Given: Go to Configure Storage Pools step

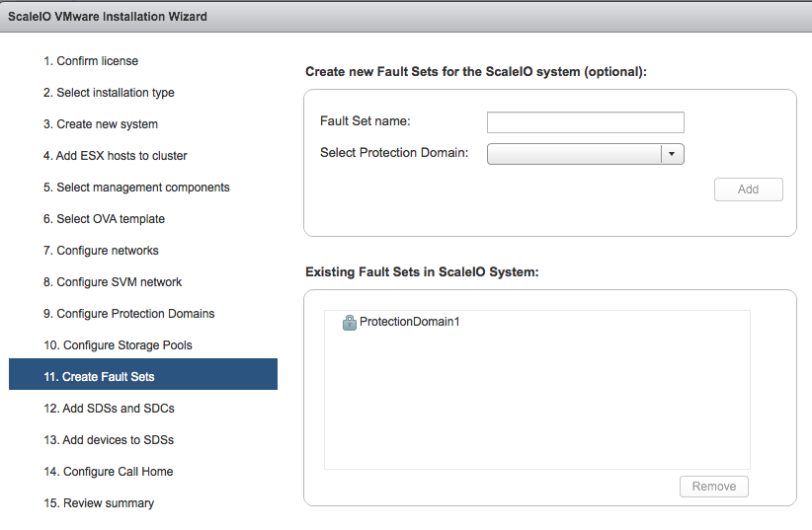Looking at the screenshot, I should coord(118,345).
